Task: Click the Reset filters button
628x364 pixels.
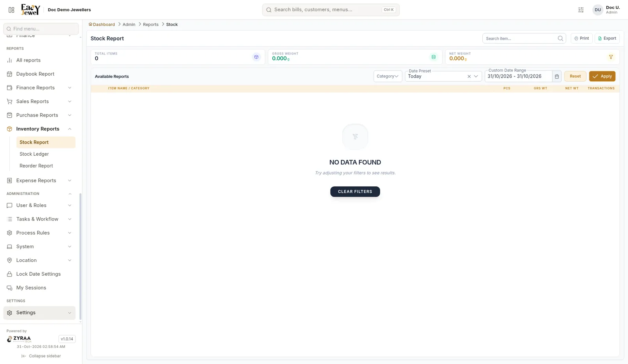Action: click(x=575, y=76)
